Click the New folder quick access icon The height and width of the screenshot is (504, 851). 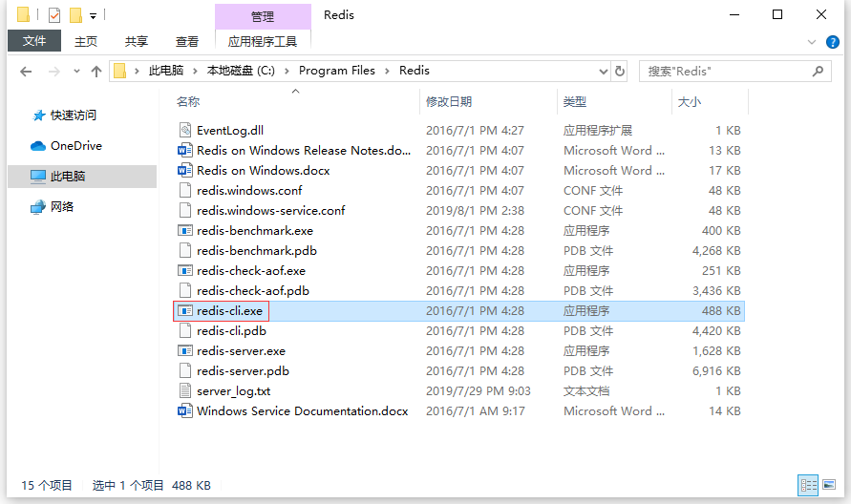pyautogui.click(x=76, y=15)
